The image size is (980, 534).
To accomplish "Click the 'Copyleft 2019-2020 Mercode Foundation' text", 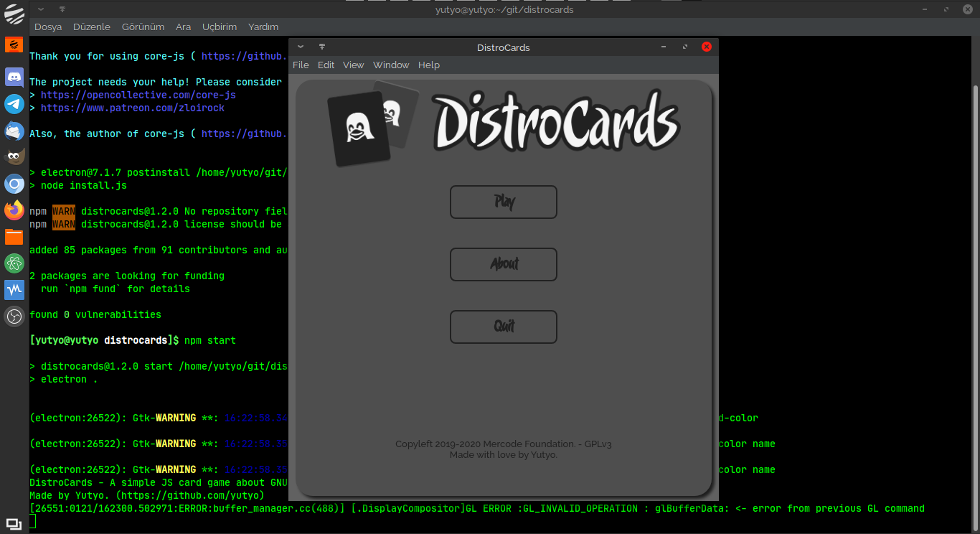I will point(484,444).
